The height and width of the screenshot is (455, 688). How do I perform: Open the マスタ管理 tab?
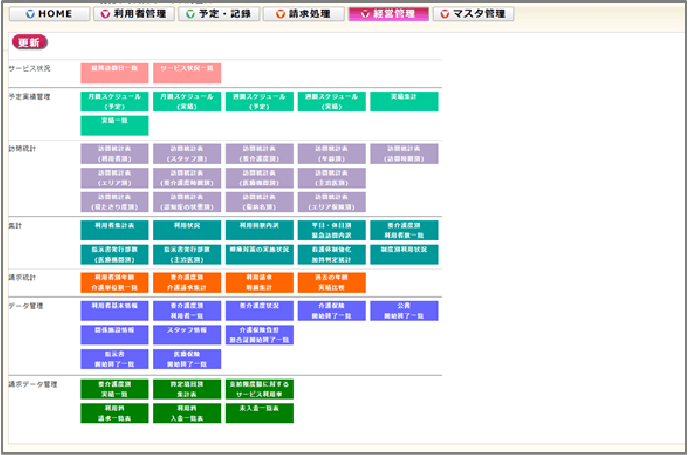coord(474,14)
